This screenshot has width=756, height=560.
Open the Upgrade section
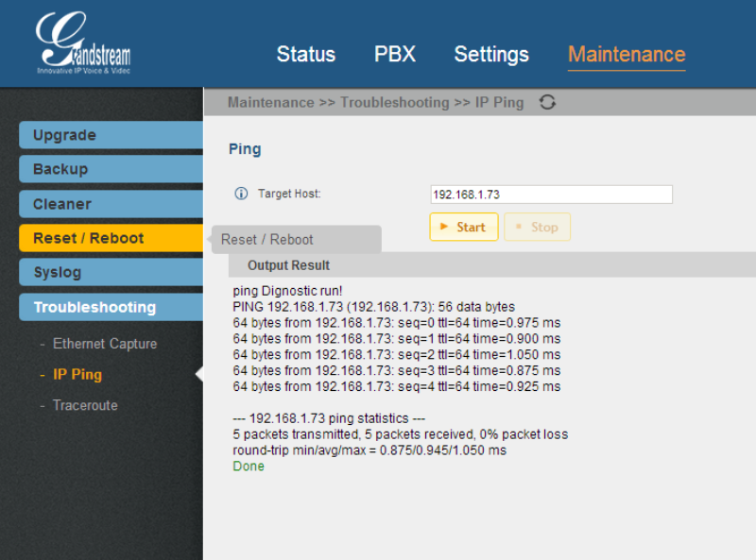111,135
